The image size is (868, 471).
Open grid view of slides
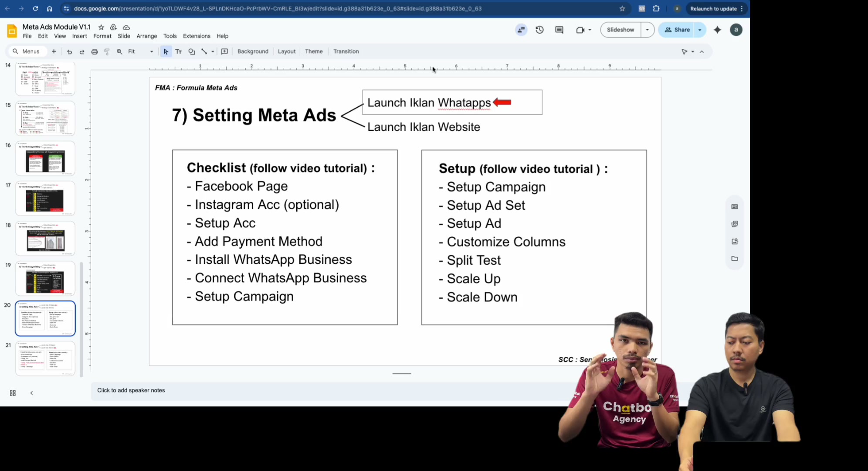coord(13,393)
